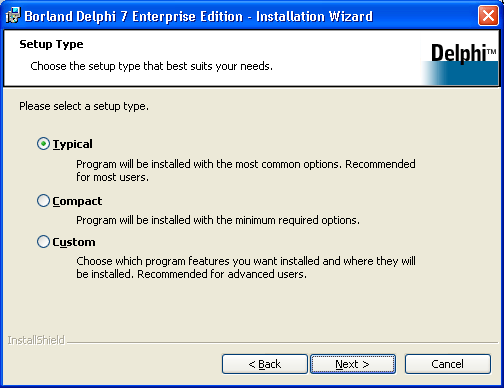The width and height of the screenshot is (504, 388).
Task: Go back with the Back button
Action: point(265,364)
